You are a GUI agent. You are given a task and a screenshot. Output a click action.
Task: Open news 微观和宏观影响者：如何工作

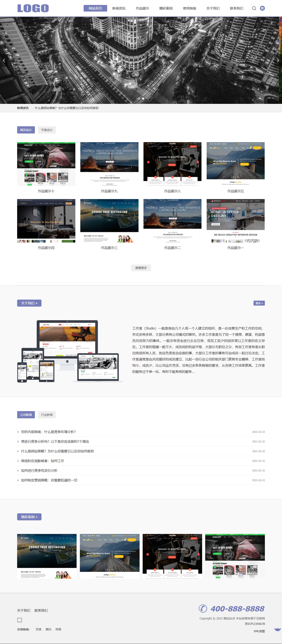point(43,461)
